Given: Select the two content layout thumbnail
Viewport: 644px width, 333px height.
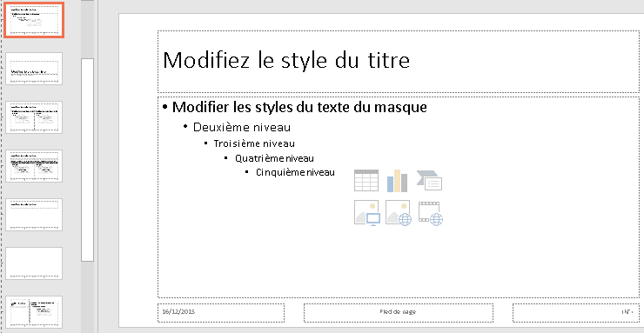Looking at the screenshot, I should 34,117.
